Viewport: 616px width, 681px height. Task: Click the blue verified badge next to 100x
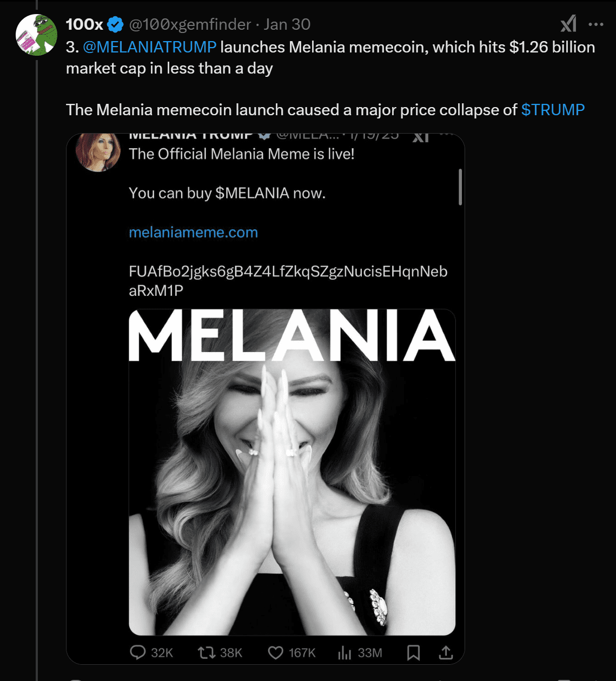click(x=115, y=24)
